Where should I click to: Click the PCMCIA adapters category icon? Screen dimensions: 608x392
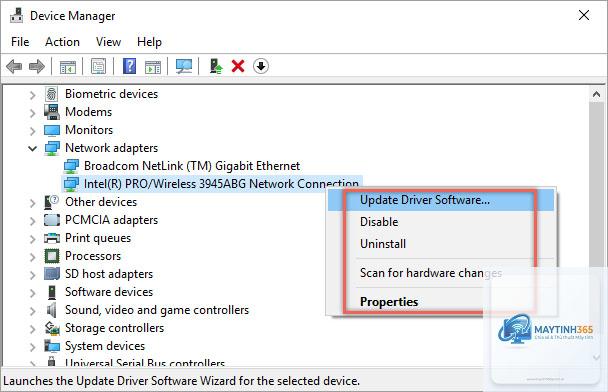[x=52, y=220]
